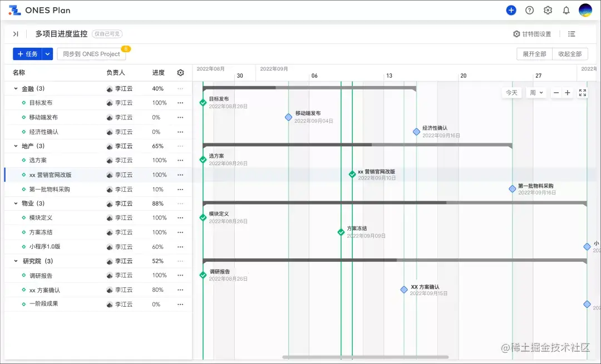
Task: Collapse the 研究院 group
Action: click(16, 261)
